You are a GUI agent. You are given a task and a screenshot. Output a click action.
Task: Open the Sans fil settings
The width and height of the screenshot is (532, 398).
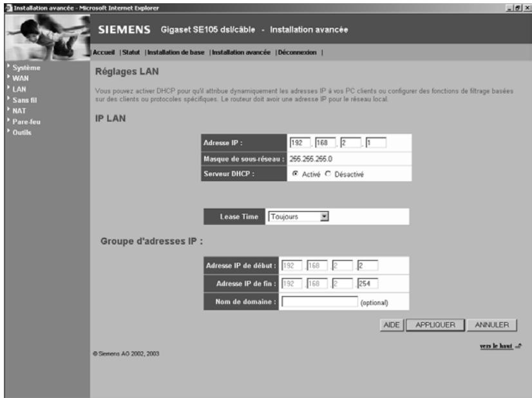[x=24, y=100]
